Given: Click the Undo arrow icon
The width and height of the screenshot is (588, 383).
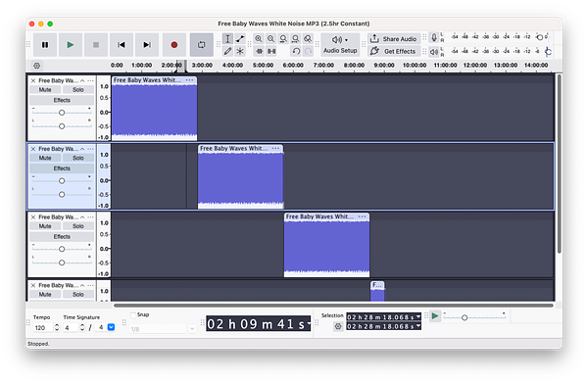Looking at the screenshot, I should (x=296, y=51).
